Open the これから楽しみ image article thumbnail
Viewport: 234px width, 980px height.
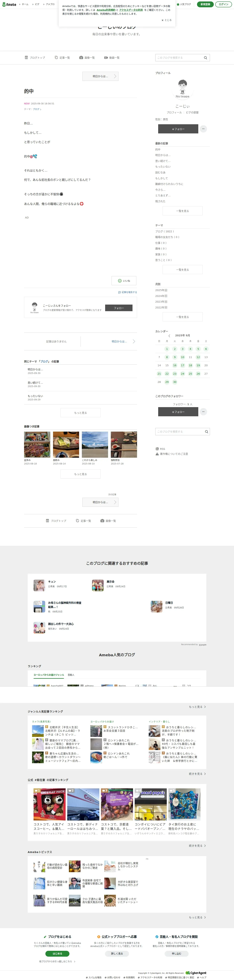coord(95,444)
